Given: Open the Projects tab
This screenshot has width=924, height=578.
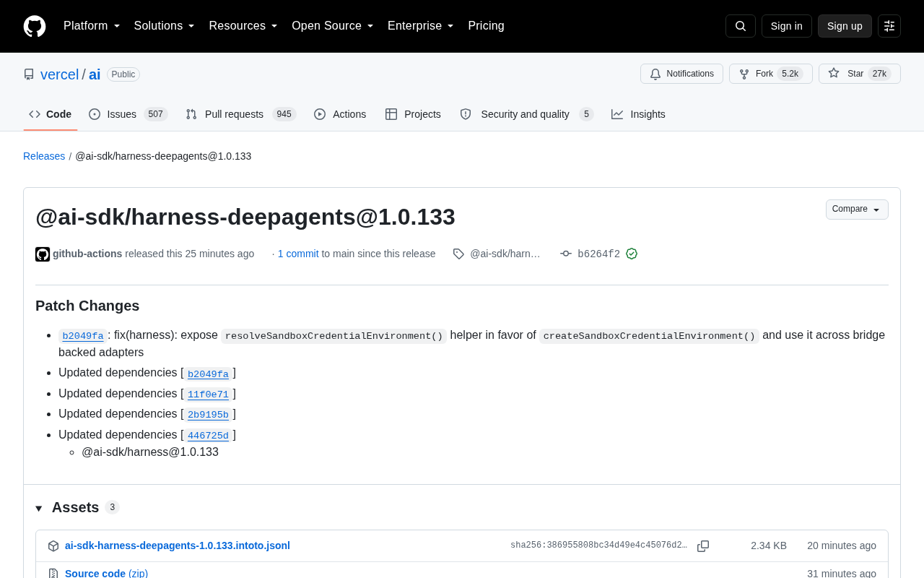Looking at the screenshot, I should coord(413,114).
